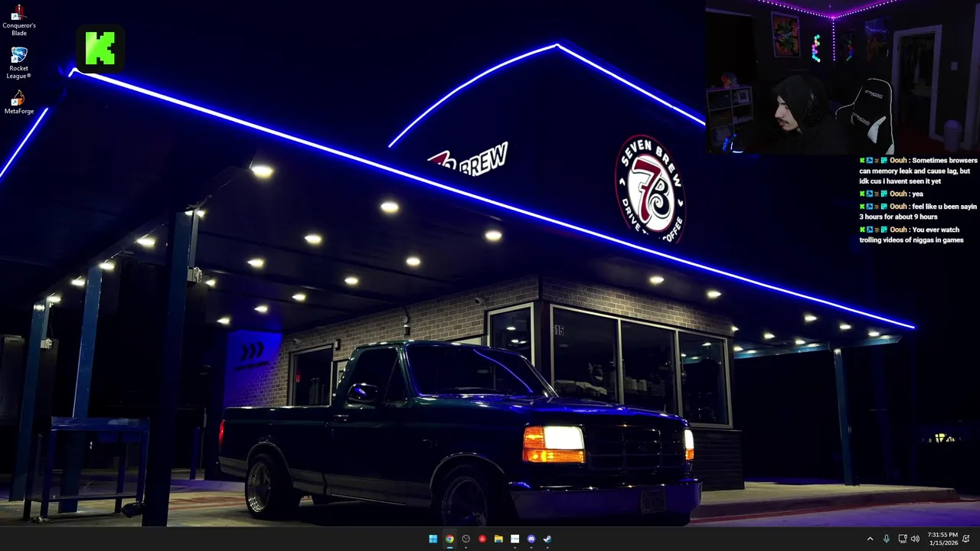The height and width of the screenshot is (551, 980).
Task: Open the Windows Start menu
Action: tap(433, 539)
